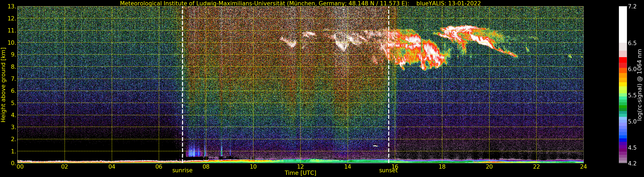Click the time axis tick '12'
644x177 pixels.
(x=300, y=166)
